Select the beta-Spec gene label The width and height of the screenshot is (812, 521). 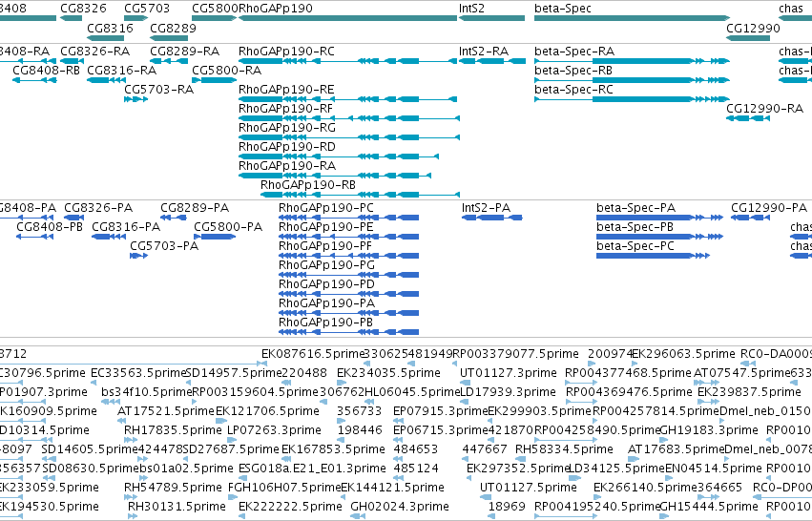(563, 9)
